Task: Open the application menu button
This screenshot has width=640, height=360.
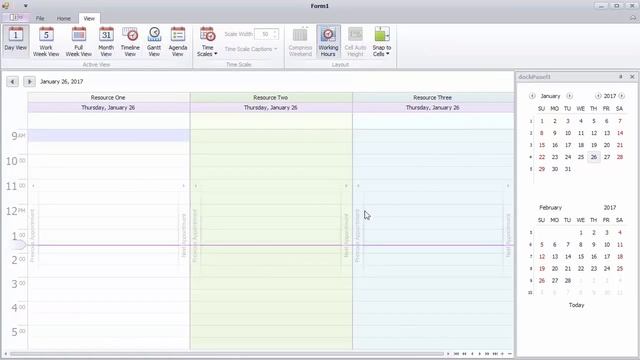Action: [x=16, y=18]
